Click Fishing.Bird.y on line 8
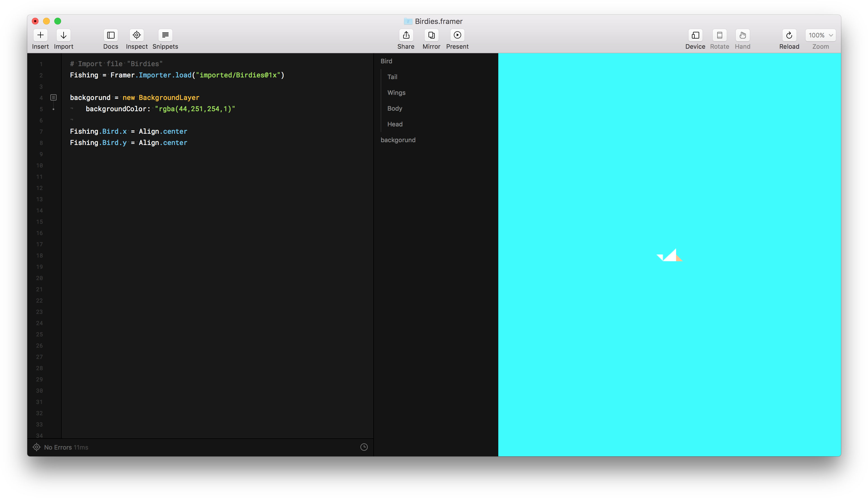The width and height of the screenshot is (868, 498). pos(98,143)
